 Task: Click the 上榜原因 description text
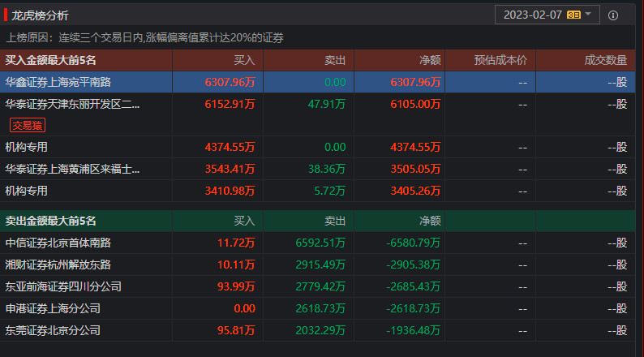(x=145, y=37)
